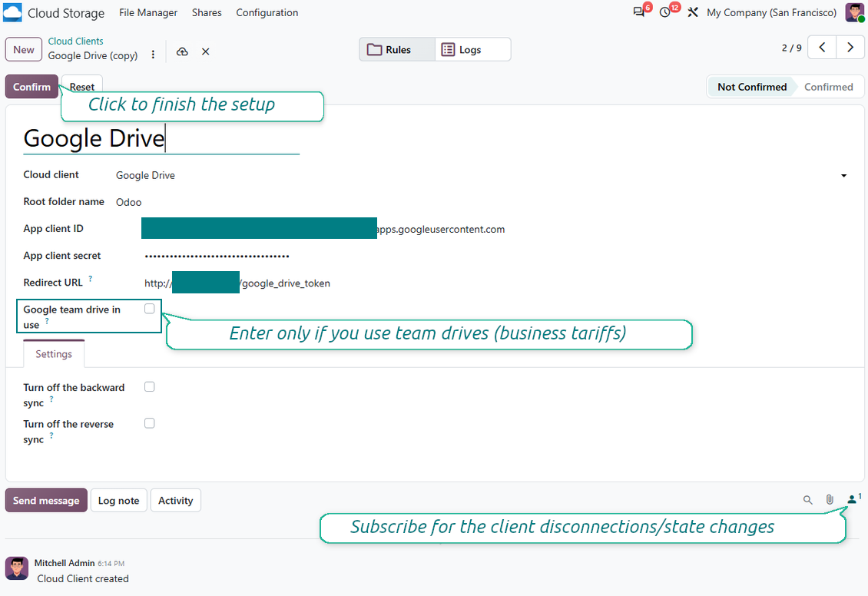Select the Settings tab
Viewport: 868px width, 596px height.
tap(54, 354)
